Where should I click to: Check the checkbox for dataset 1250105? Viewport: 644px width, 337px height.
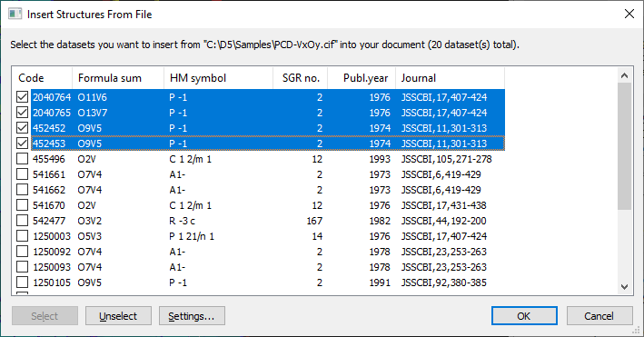22,282
